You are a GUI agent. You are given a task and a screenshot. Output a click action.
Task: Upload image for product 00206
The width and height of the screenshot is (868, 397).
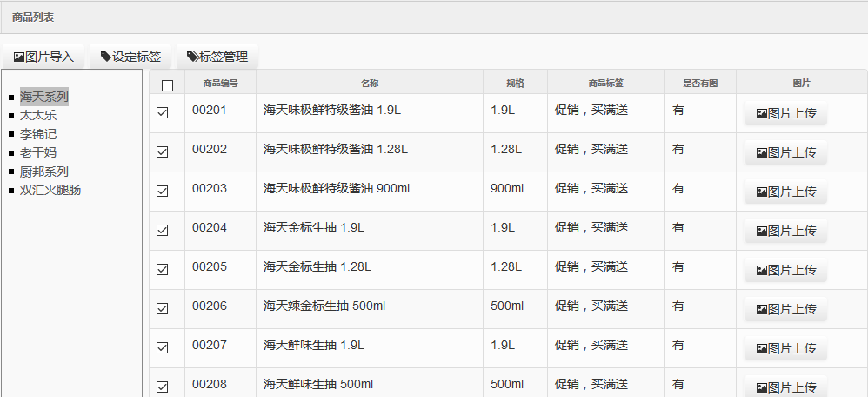tap(786, 309)
